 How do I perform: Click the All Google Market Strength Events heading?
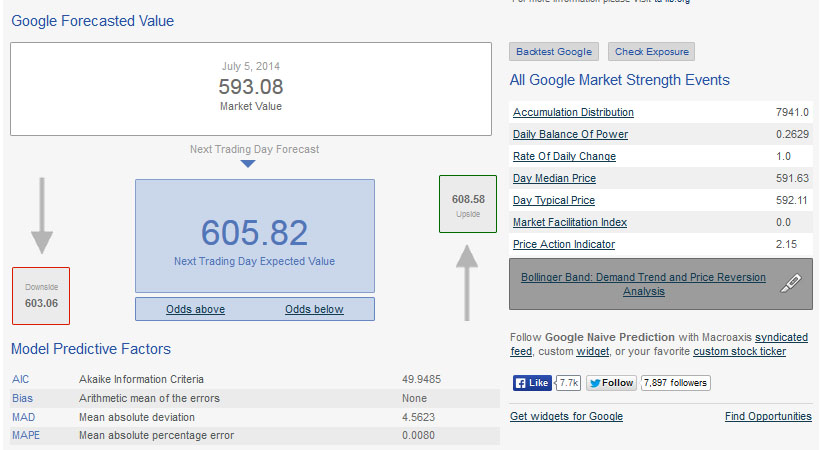pyautogui.click(x=620, y=80)
